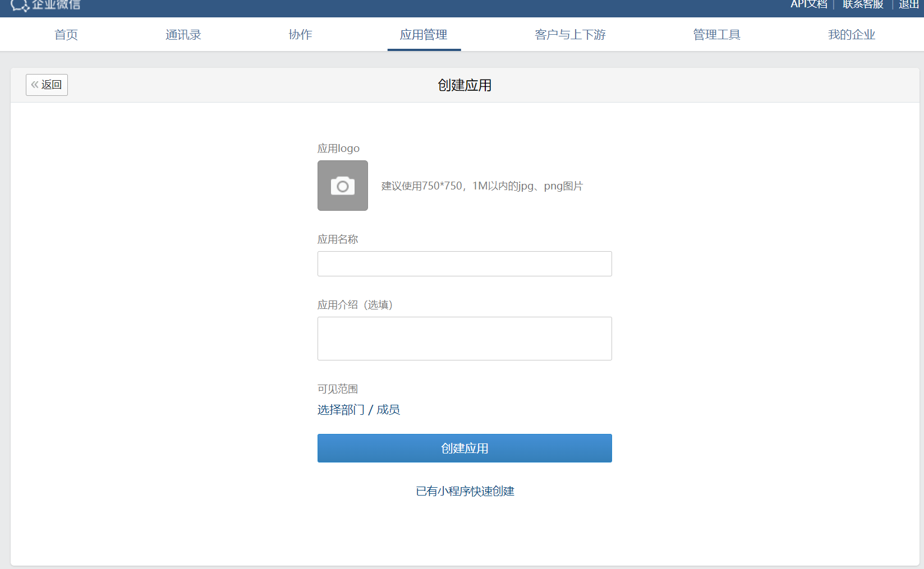Open the 我的企业 tab
Viewport: 924px width, 569px height.
tap(851, 34)
